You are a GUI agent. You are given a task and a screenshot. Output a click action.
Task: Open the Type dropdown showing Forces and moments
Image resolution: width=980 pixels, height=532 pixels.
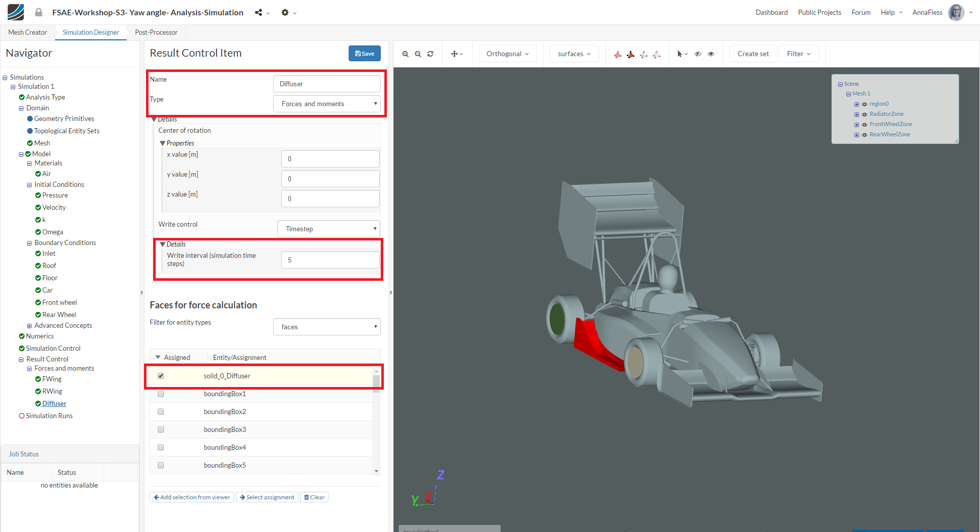click(x=327, y=104)
